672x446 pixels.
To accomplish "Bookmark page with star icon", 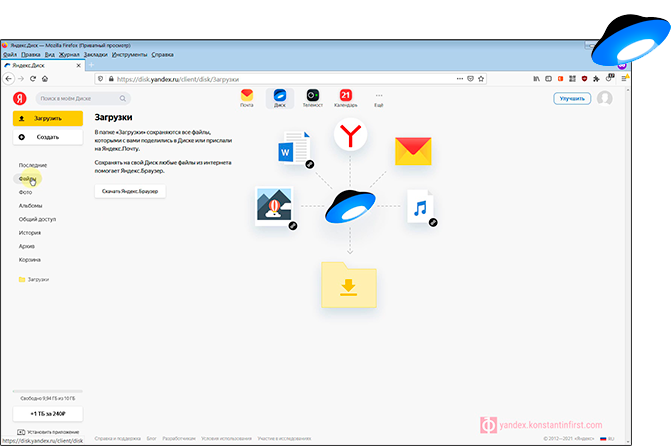I will pos(481,79).
